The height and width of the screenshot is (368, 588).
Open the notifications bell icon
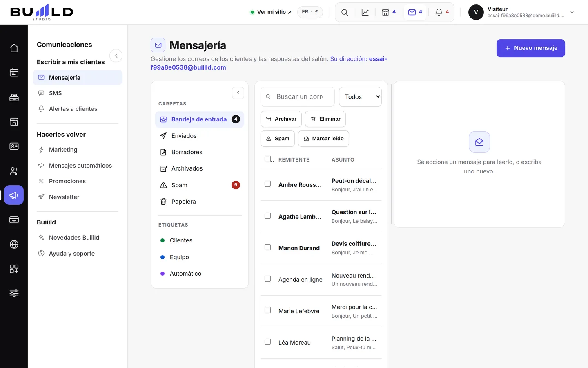pyautogui.click(x=442, y=12)
